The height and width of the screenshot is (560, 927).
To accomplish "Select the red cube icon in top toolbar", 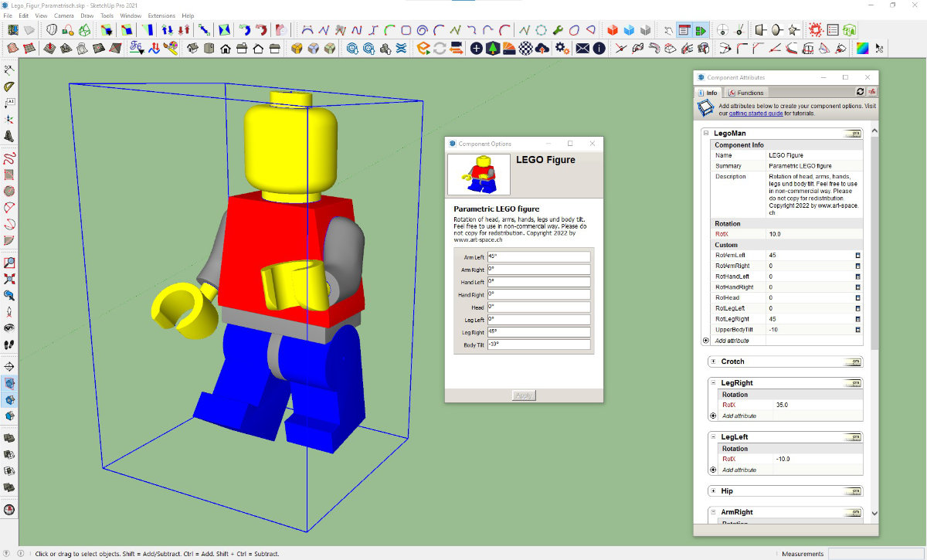I will coord(612,30).
